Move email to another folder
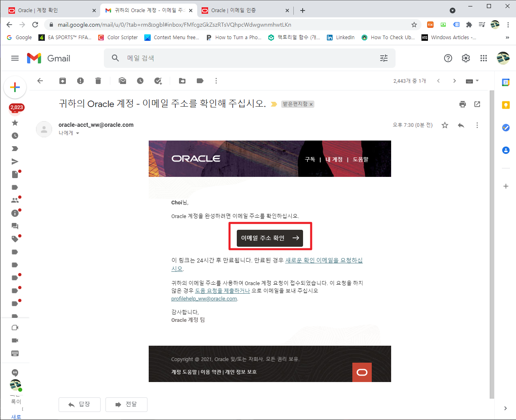The image size is (516, 420). click(182, 81)
